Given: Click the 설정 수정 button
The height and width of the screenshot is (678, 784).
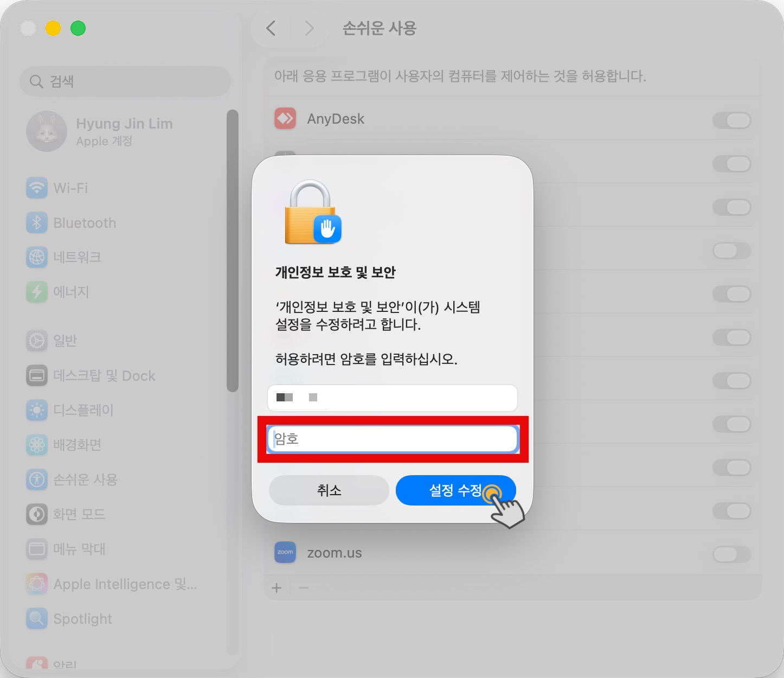Looking at the screenshot, I should [x=455, y=490].
